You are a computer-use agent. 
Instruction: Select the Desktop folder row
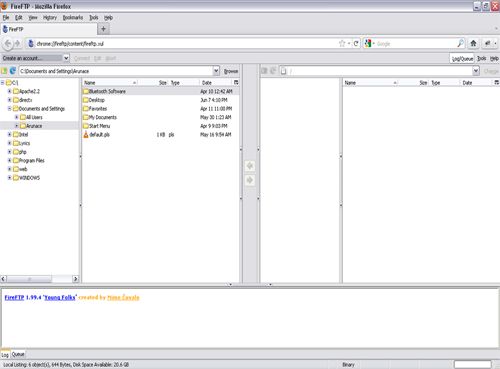click(161, 100)
